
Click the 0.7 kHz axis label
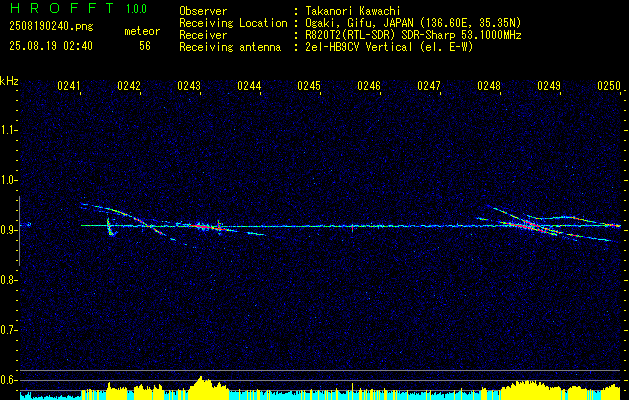click(8, 330)
